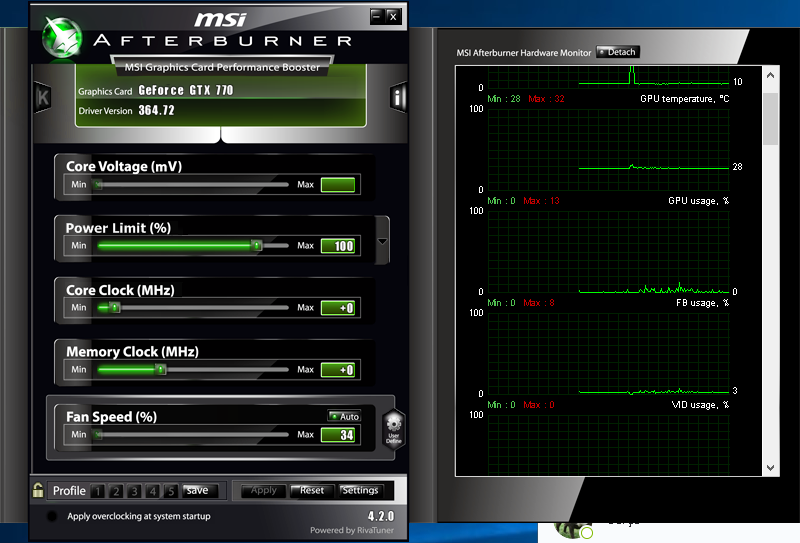This screenshot has height=543, width=800.
Task: Click the Core Clock value field +0
Action: (x=338, y=308)
